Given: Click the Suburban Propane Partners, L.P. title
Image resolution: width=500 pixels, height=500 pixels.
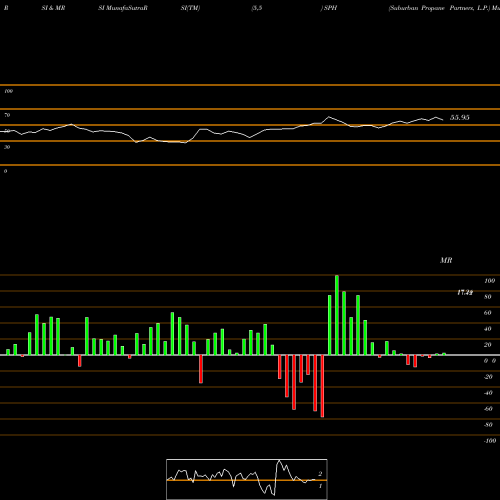Looking at the screenshot, I should coord(439,8).
